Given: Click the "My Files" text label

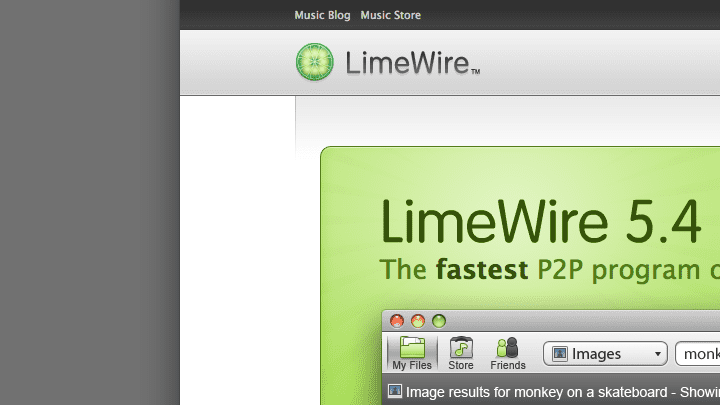Looking at the screenshot, I should [x=412, y=366].
